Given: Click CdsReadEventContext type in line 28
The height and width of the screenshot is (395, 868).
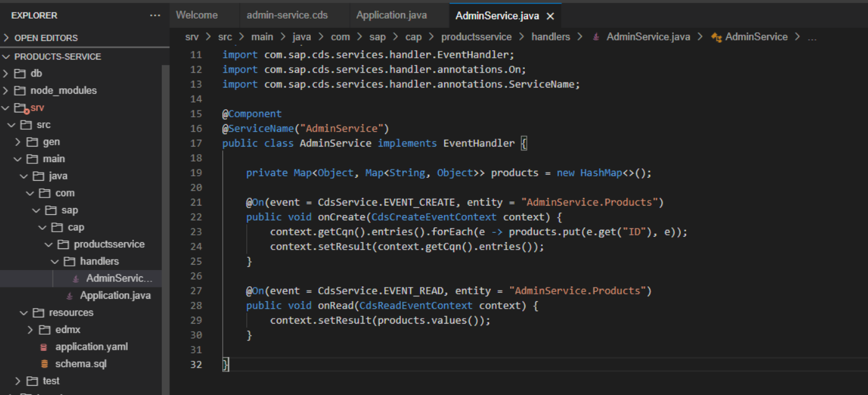Looking at the screenshot, I should 416,306.
